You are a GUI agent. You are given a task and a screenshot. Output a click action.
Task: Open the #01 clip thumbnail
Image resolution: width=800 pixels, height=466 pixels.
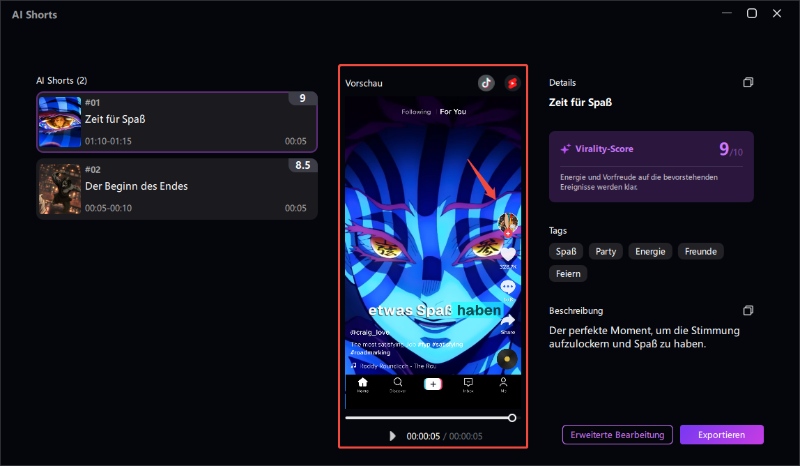pos(60,122)
